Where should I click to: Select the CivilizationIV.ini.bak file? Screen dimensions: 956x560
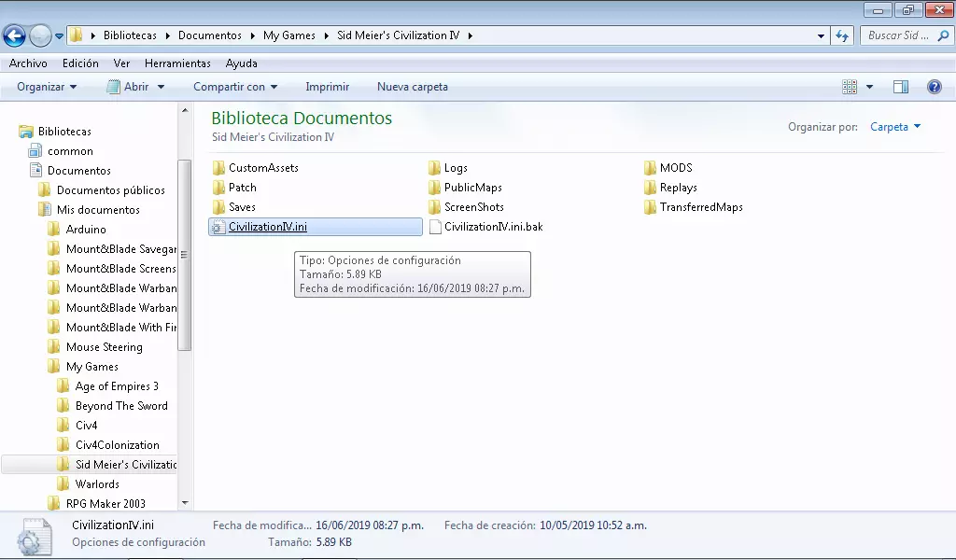493,227
